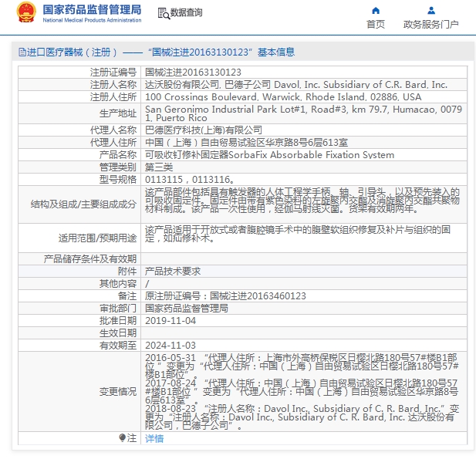This screenshot has height=459, width=476.
Task: Click the 变更情况 row label
Action: (x=118, y=392)
